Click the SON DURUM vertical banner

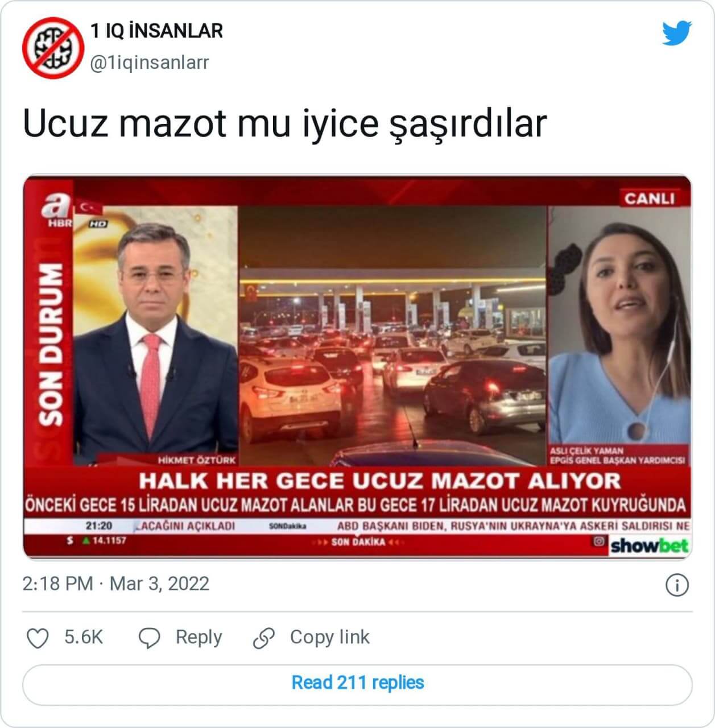point(50,344)
